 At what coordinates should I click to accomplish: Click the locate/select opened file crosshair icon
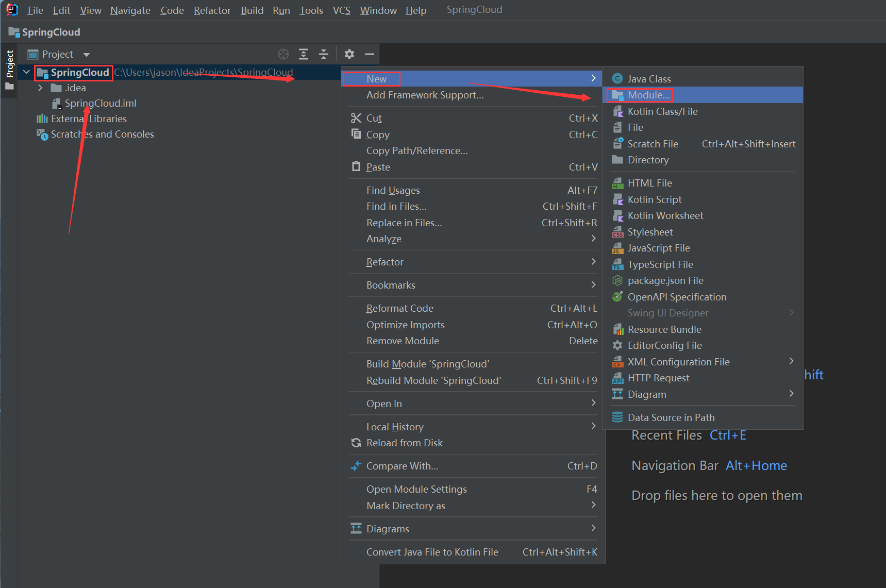283,54
